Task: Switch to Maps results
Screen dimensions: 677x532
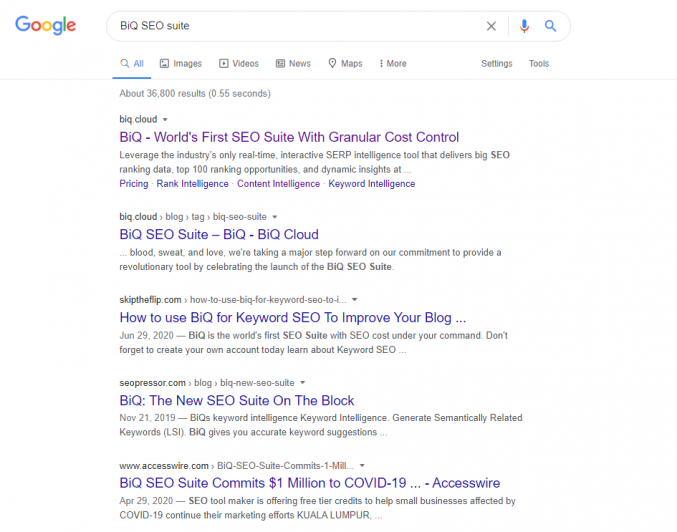Action: coord(345,63)
